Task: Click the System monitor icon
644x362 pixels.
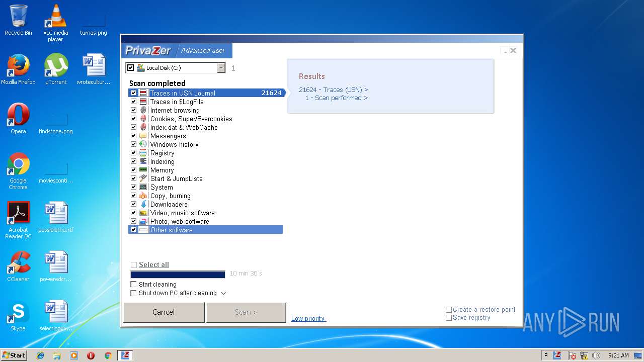Action: pyautogui.click(x=143, y=187)
